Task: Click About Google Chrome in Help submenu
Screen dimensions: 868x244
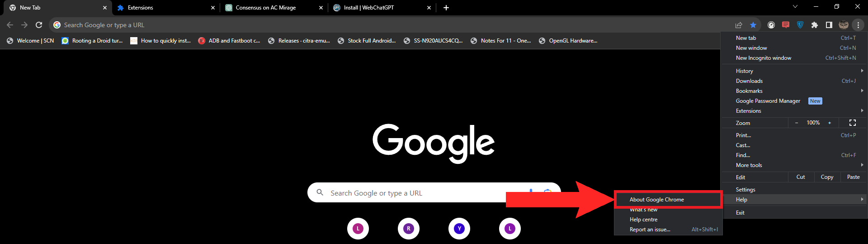Action: coord(668,200)
